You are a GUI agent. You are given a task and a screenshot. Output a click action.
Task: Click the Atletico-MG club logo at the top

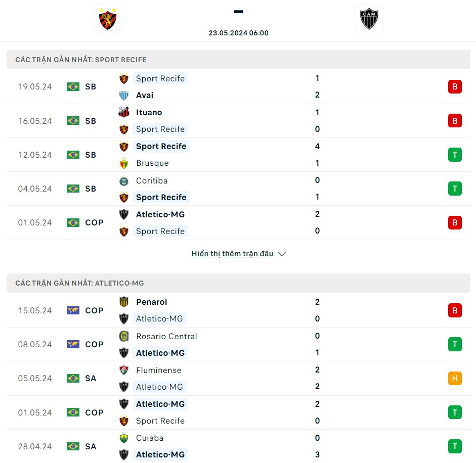369,19
